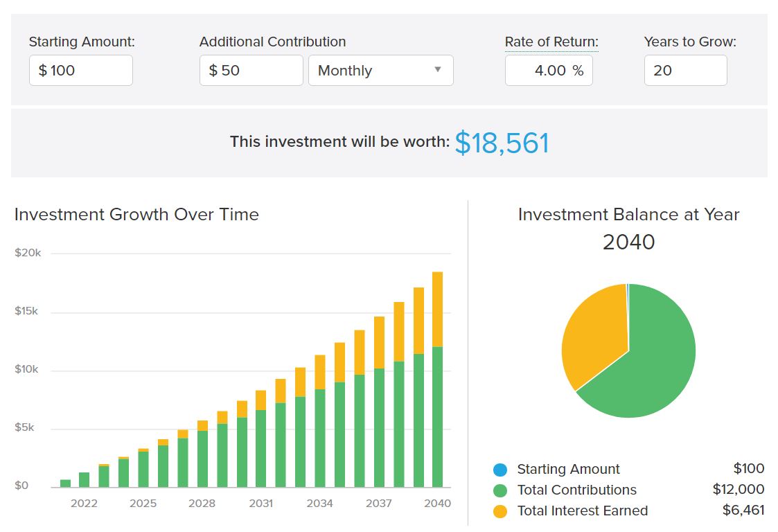This screenshot has height=532, width=778.
Task: Click the Starting Amount input field
Action: (81, 71)
